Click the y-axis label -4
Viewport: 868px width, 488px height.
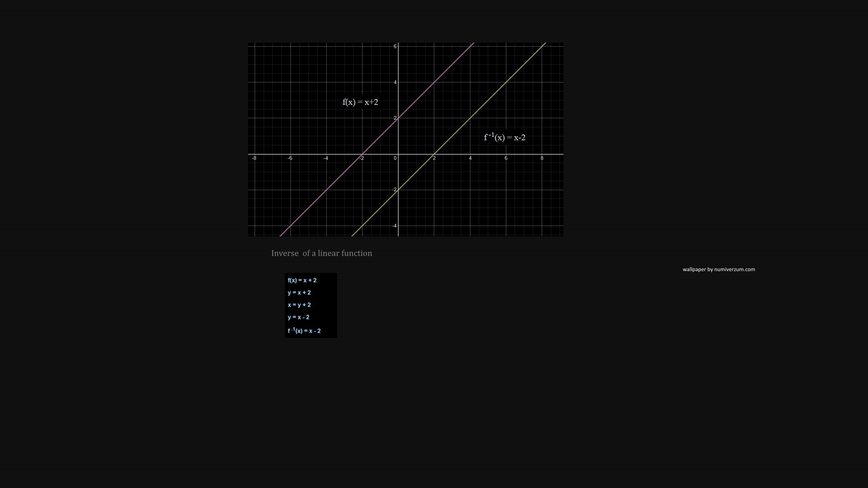[x=394, y=226]
